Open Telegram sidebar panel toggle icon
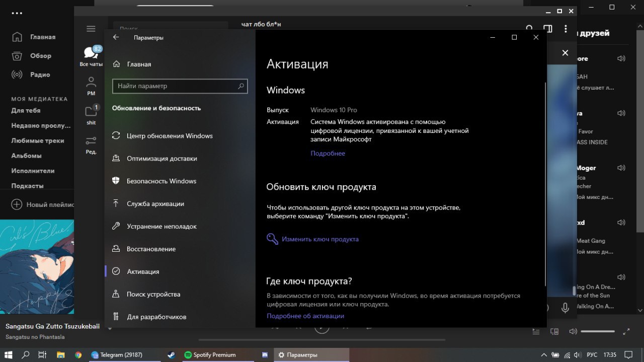Viewport: 644px width, 362px height. tap(547, 29)
